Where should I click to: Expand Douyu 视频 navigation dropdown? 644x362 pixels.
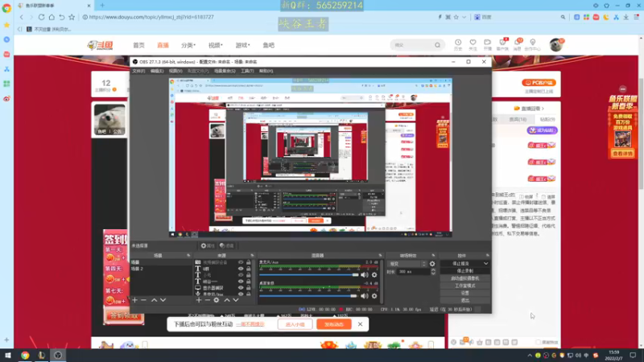215,45
